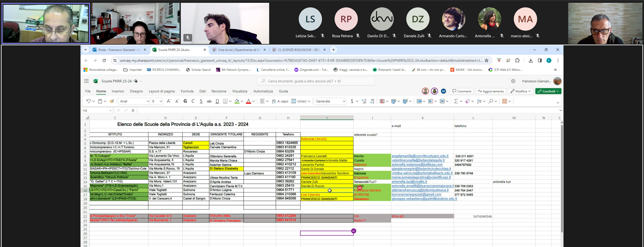This screenshot has height=247, width=644.
Task: Open the text alignment icon
Action: pos(262,101)
